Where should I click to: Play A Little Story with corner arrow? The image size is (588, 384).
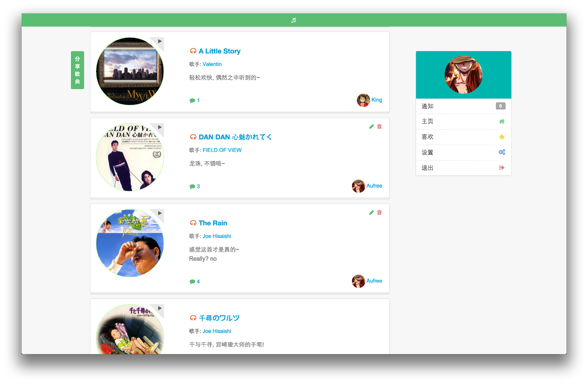pos(160,41)
